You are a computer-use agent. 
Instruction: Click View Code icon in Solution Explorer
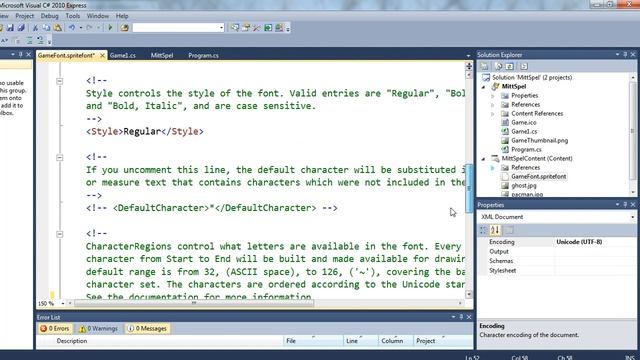click(524, 66)
